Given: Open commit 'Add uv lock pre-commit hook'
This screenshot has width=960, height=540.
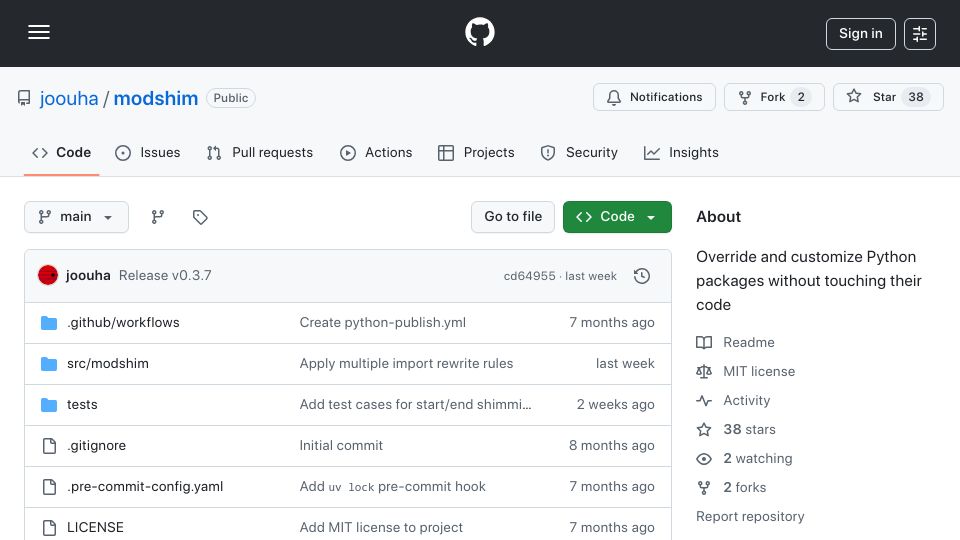Looking at the screenshot, I should [392, 487].
